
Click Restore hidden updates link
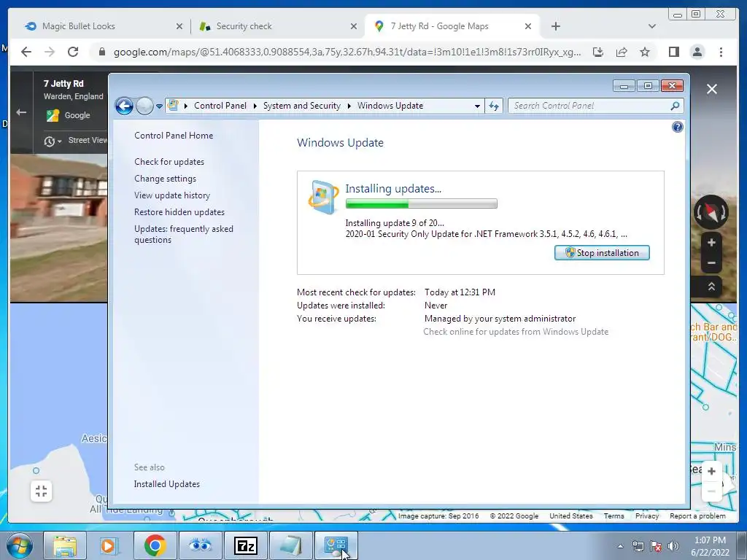coord(179,212)
